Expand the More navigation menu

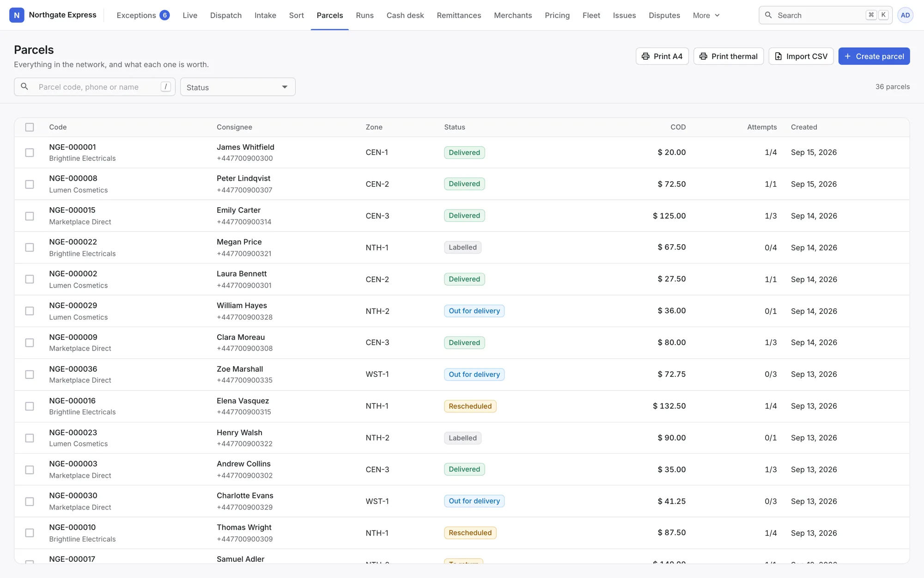pos(706,15)
